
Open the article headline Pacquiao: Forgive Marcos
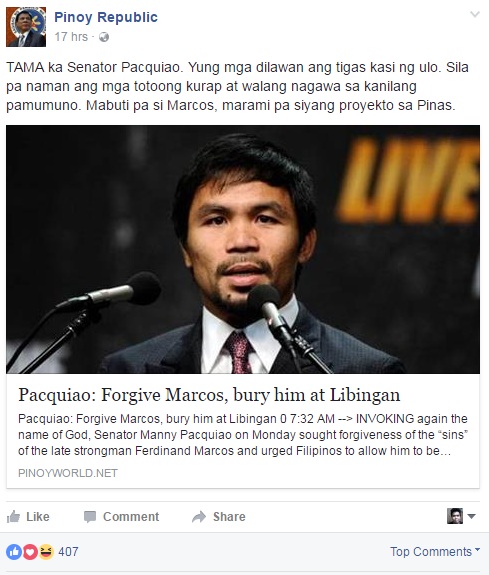209,395
